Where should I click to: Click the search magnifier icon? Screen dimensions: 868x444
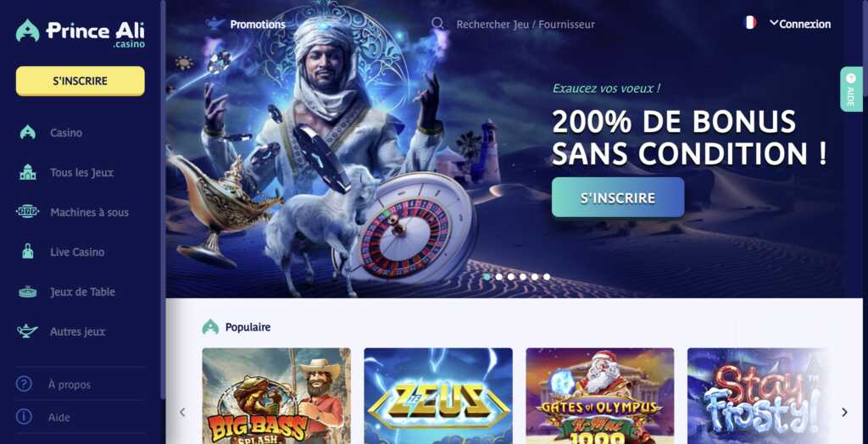click(x=437, y=23)
